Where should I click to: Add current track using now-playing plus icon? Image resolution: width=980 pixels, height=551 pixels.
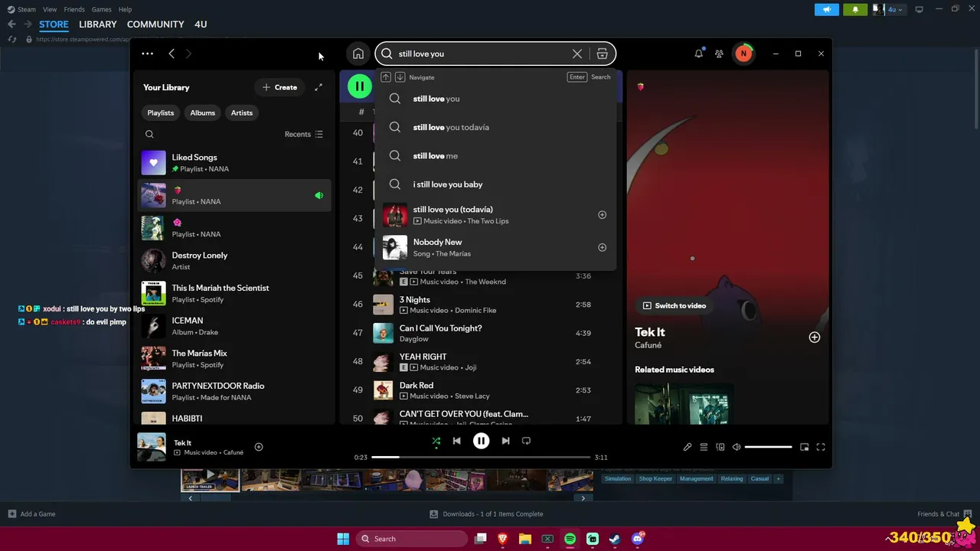[x=259, y=447]
